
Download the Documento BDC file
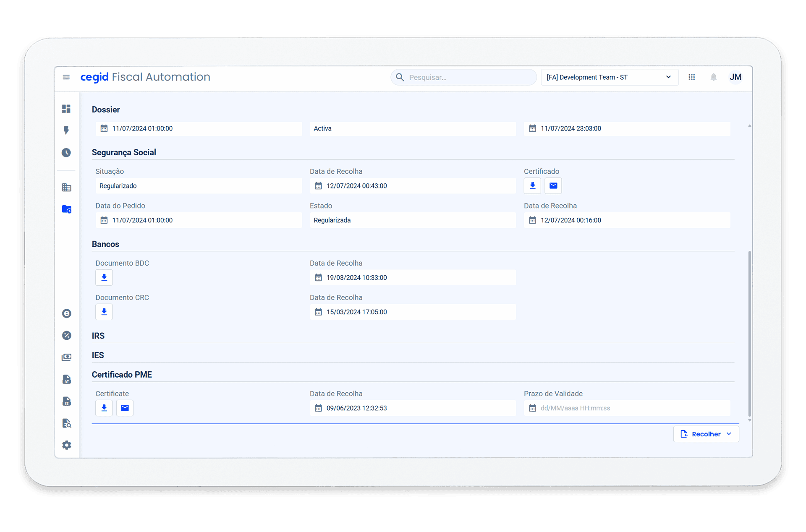click(x=104, y=278)
